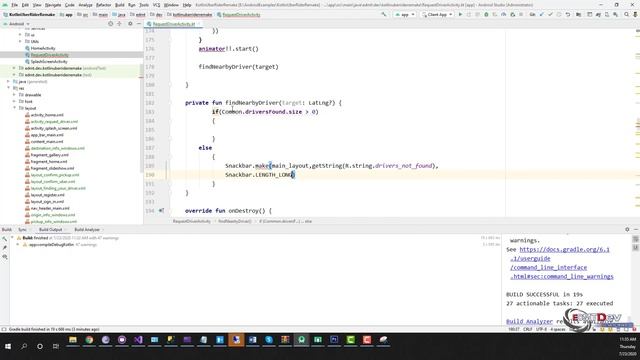The height and width of the screenshot is (360, 640).
Task: Click the gutter override icon at line 194
Action: tap(161, 211)
